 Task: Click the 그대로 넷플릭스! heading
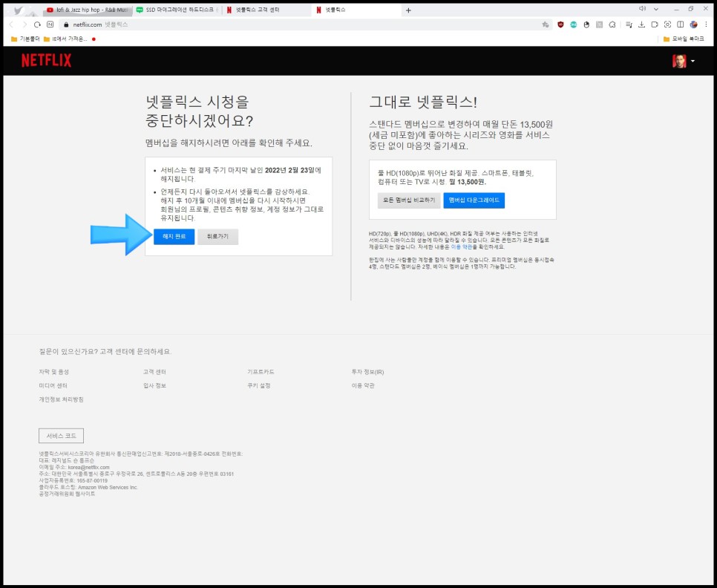pos(423,102)
